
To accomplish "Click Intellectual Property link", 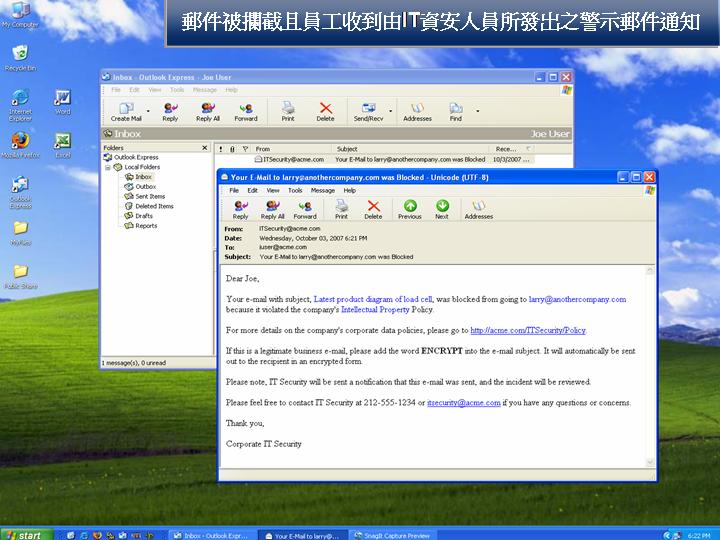I will (x=375, y=309).
